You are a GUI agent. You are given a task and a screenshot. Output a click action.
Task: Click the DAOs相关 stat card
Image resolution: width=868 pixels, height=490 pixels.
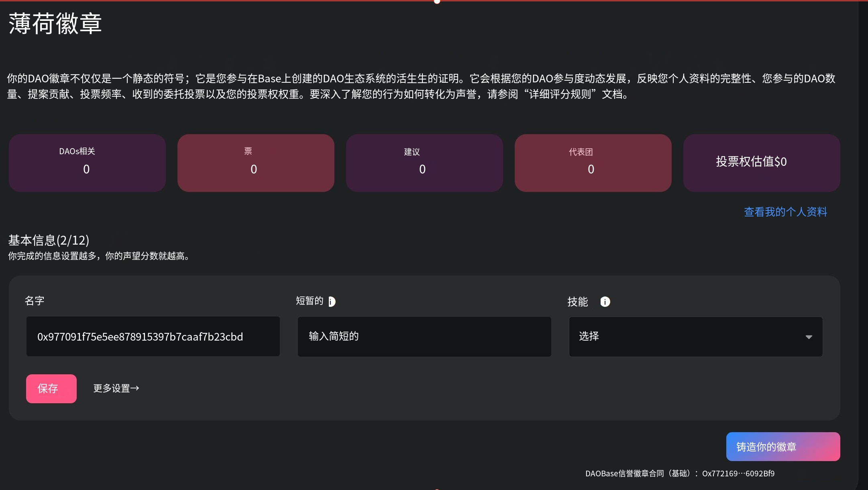[x=87, y=163]
